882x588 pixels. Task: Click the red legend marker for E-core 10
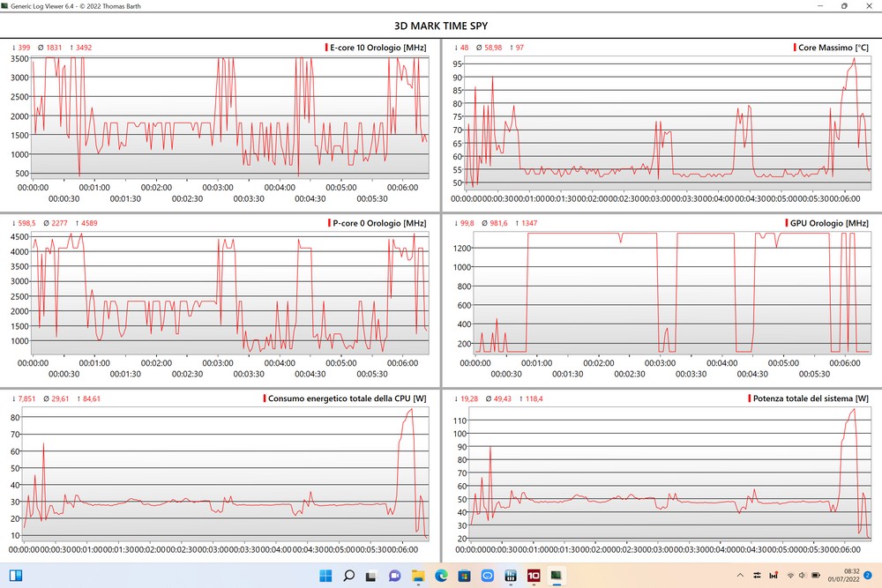326,48
